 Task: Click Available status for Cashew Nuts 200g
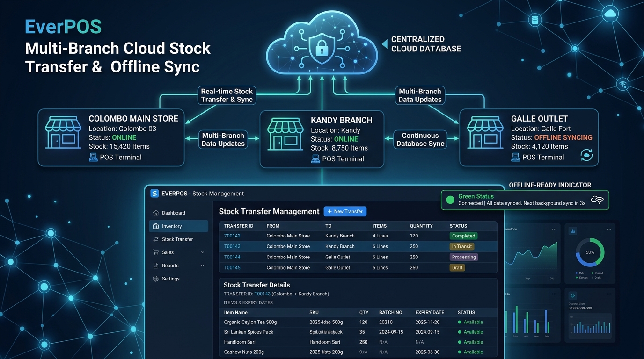470,352
